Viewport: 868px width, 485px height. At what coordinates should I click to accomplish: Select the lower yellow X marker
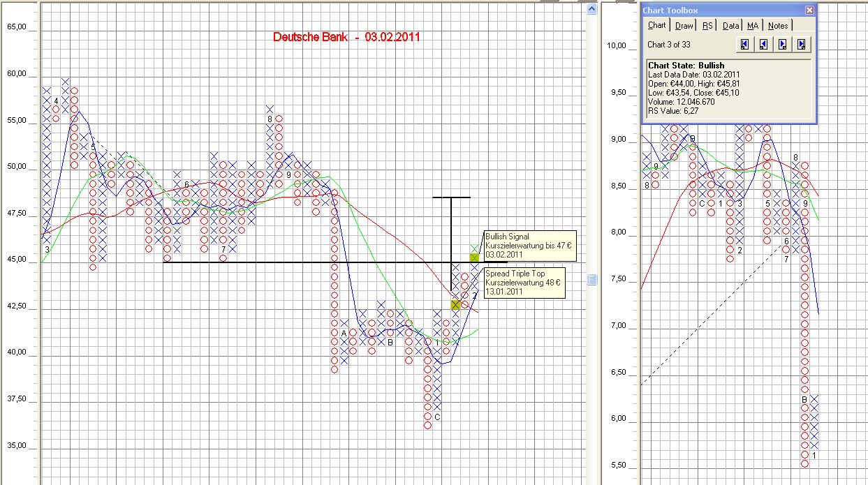coord(455,305)
